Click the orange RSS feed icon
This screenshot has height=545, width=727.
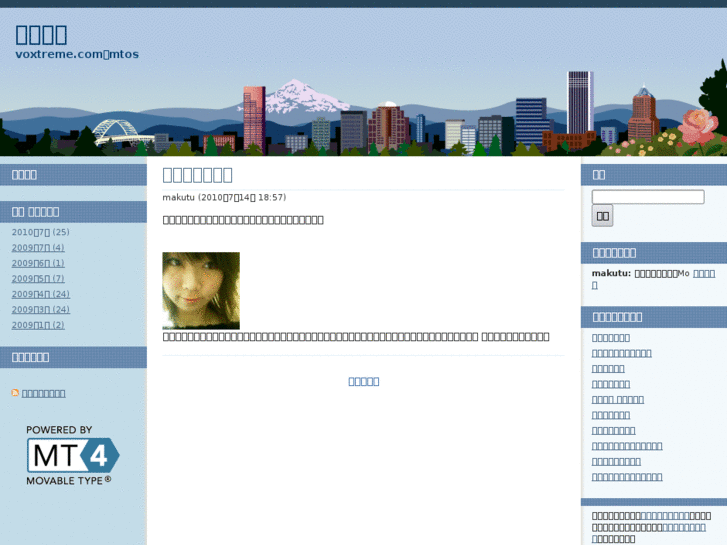click(15, 393)
